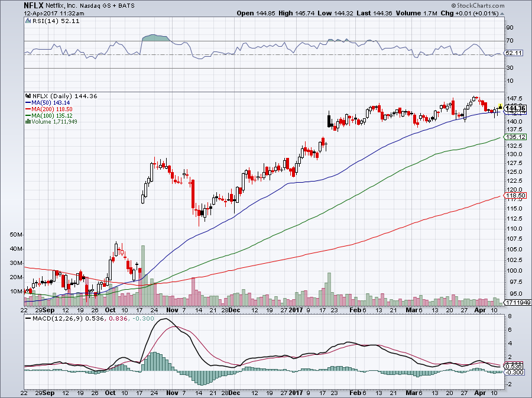Click the NFLX ticker symbol title
532x398 pixels.
[x=33, y=5]
